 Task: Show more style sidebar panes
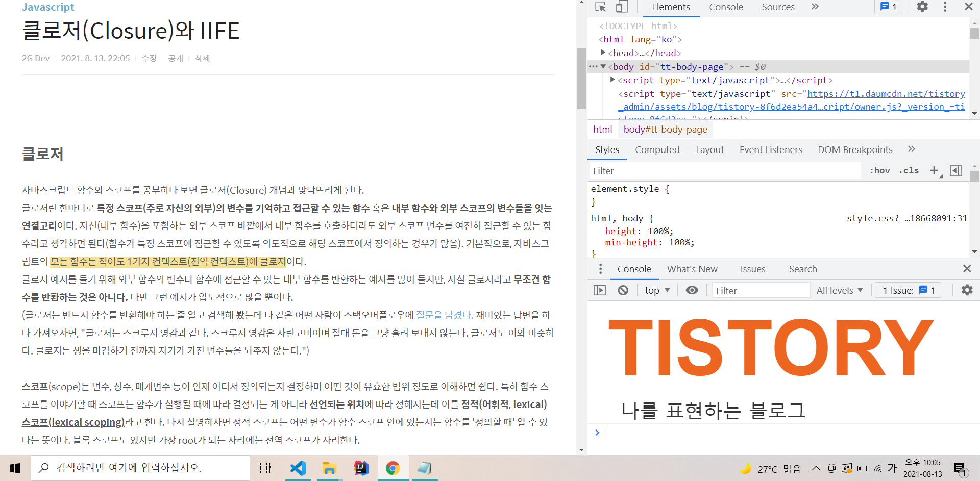pos(912,149)
